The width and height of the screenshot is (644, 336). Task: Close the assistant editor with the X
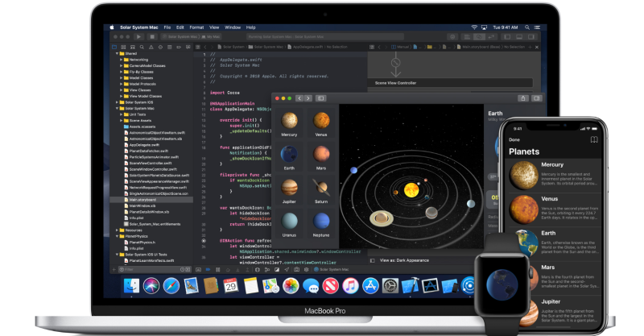[x=537, y=47]
